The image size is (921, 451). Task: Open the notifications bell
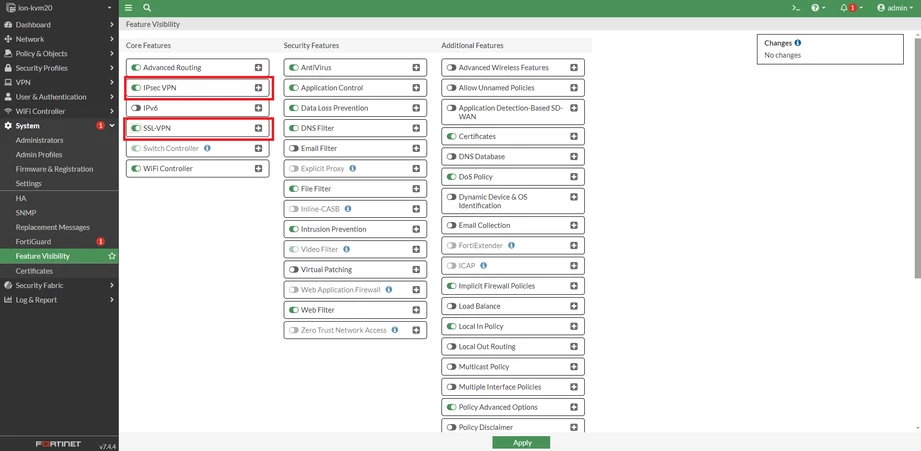(x=851, y=8)
